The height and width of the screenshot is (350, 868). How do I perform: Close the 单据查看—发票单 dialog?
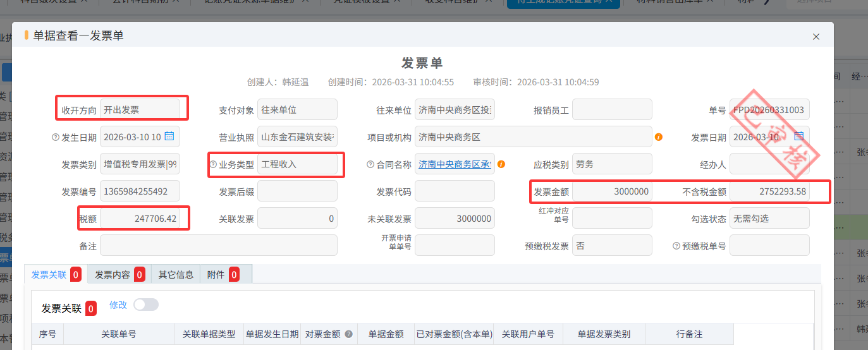pos(816,37)
